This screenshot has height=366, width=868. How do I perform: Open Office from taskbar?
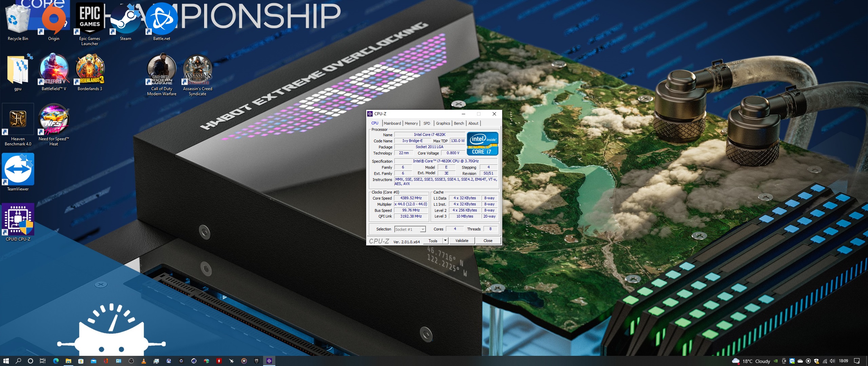106,361
